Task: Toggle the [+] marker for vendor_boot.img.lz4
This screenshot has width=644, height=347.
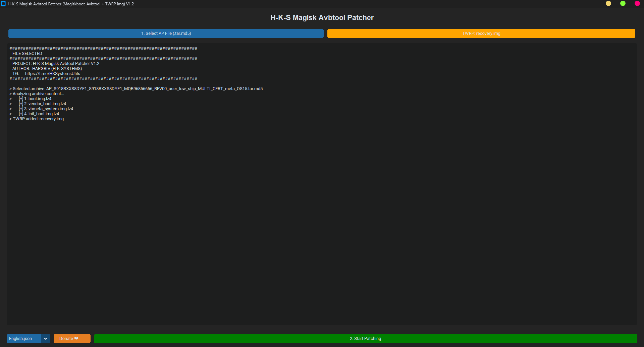Action: pos(21,103)
